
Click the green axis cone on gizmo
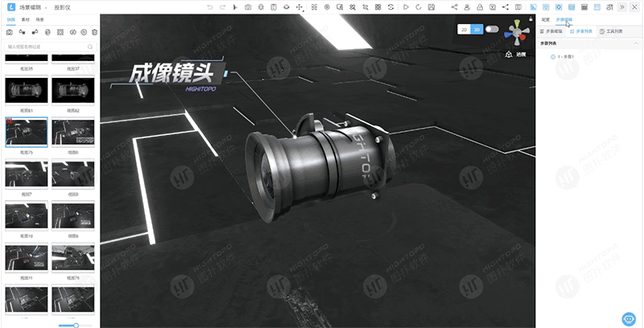click(517, 23)
